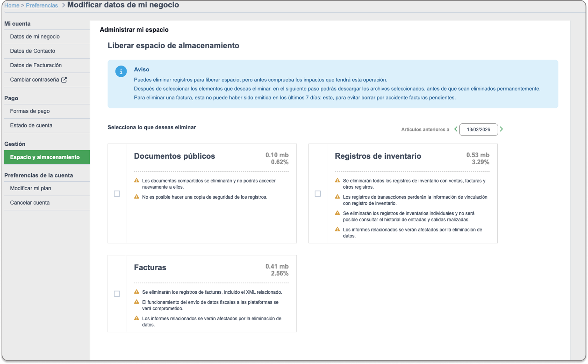
Task: Open Modificar mi plan in sidebar
Action: coord(47,188)
